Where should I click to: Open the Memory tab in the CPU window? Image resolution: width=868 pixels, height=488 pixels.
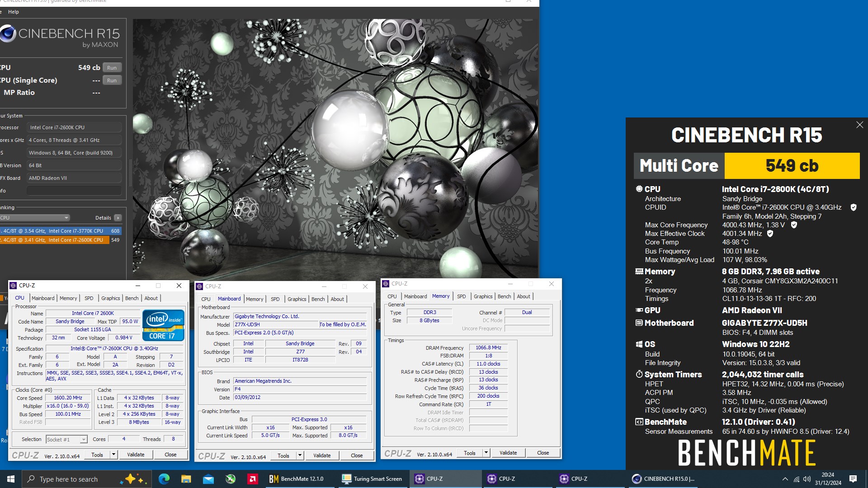coord(68,298)
